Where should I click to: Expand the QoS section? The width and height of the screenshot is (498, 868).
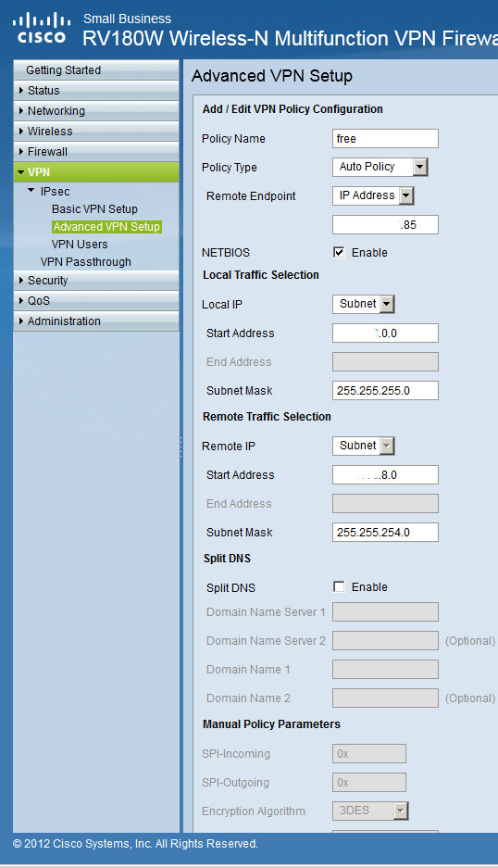pyautogui.click(x=96, y=300)
